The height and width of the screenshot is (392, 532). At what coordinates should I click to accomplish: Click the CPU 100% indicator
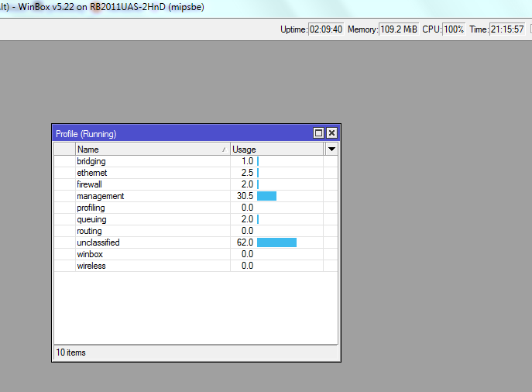click(x=454, y=29)
